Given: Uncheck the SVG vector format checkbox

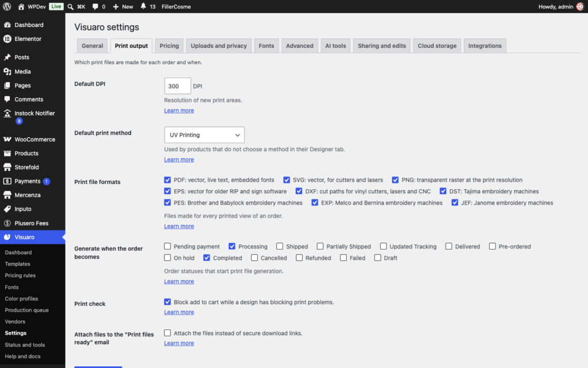Looking at the screenshot, I should click(287, 180).
